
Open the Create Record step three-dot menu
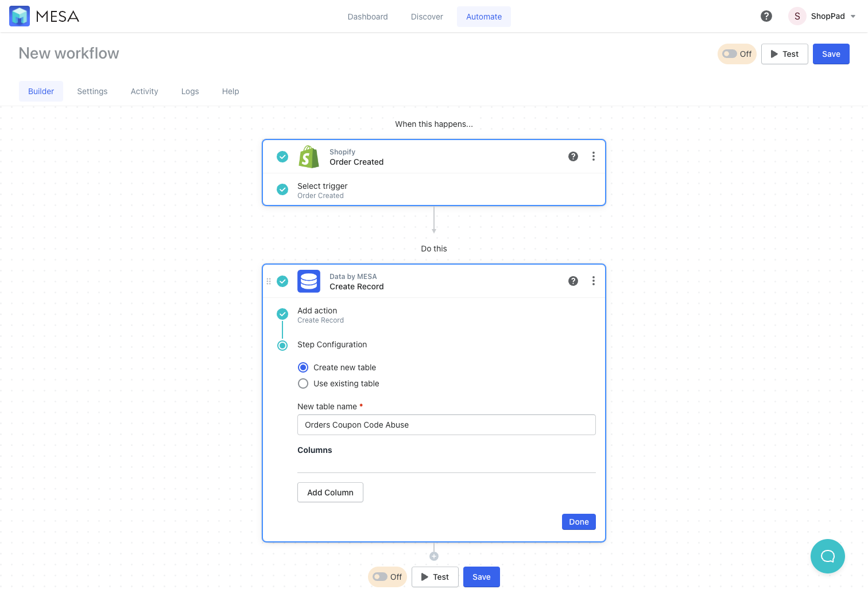coord(594,281)
